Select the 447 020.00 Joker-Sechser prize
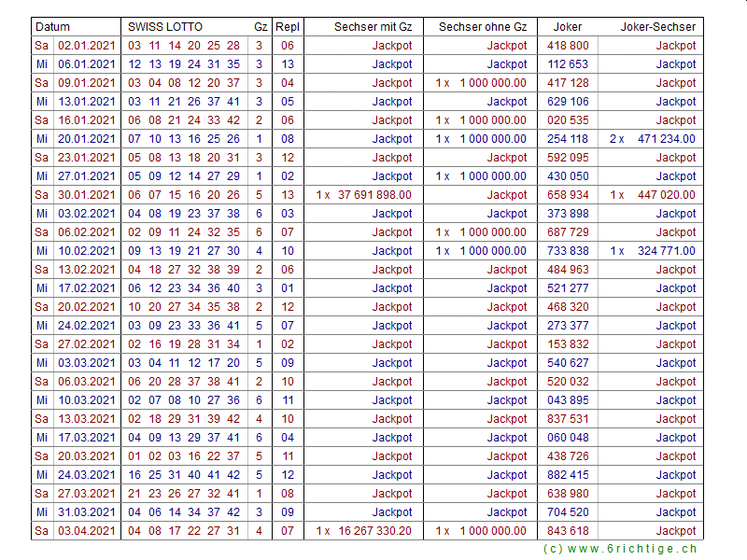This screenshot has height=560, width=747. coord(666,195)
